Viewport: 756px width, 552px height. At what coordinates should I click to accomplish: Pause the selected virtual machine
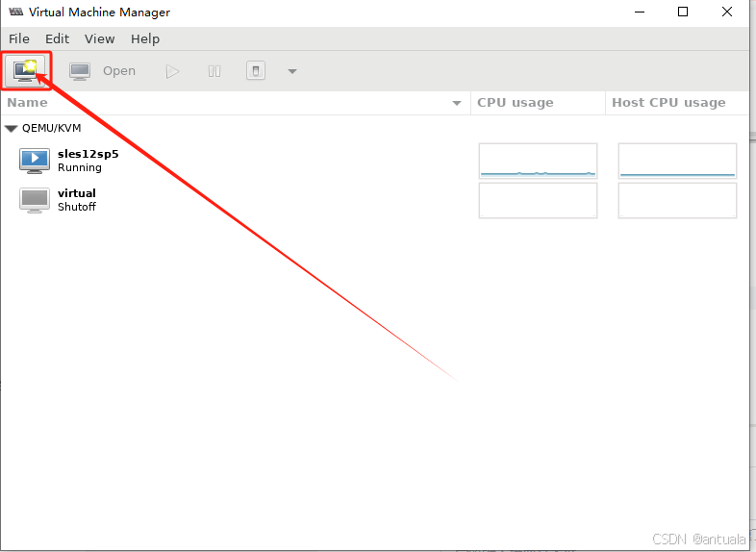pos(214,71)
